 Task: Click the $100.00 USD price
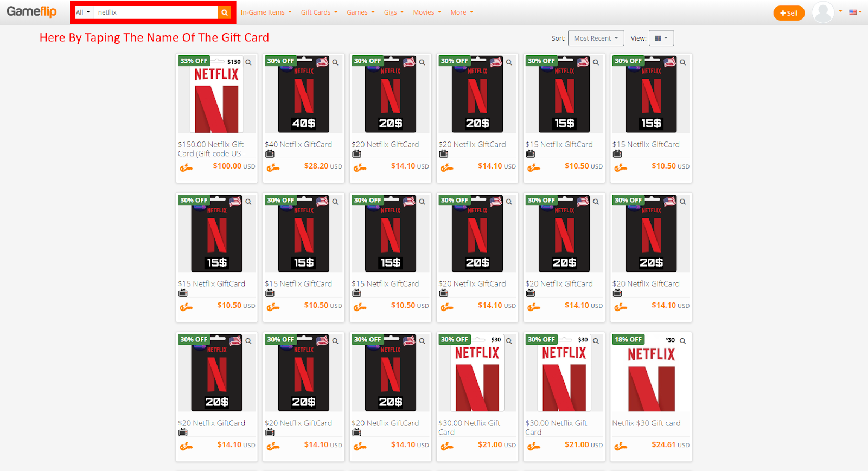tap(234, 166)
